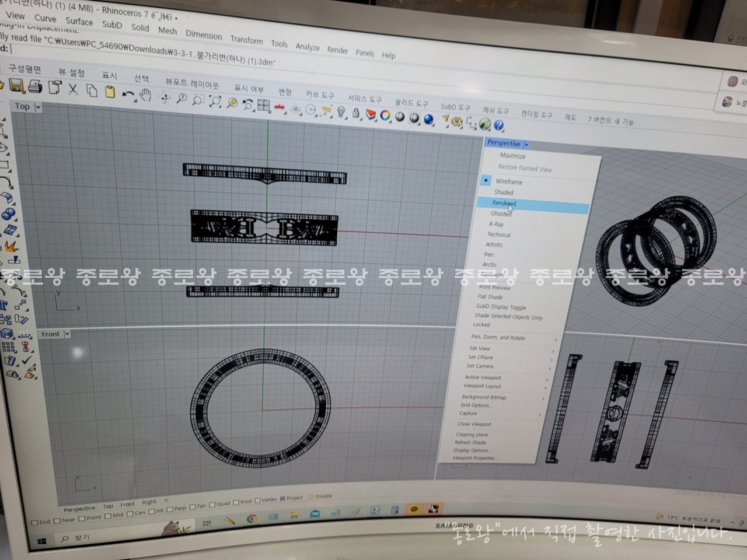Switch to the Front viewport tab

click(127, 504)
